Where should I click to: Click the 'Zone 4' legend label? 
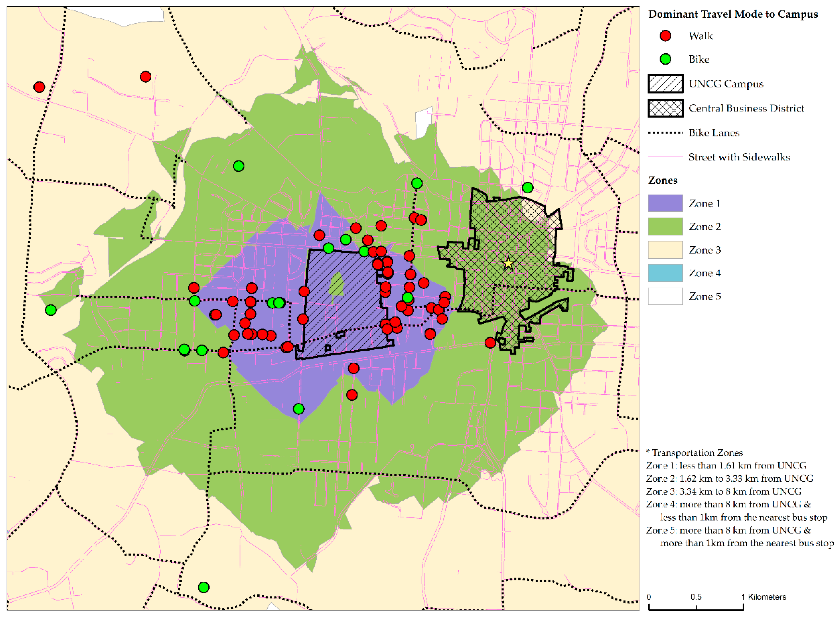click(704, 273)
